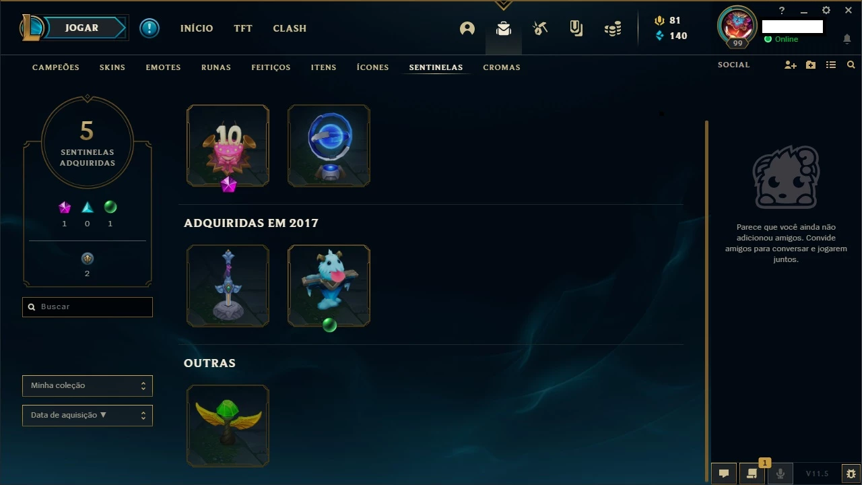Click the bug report icon

tap(851, 474)
